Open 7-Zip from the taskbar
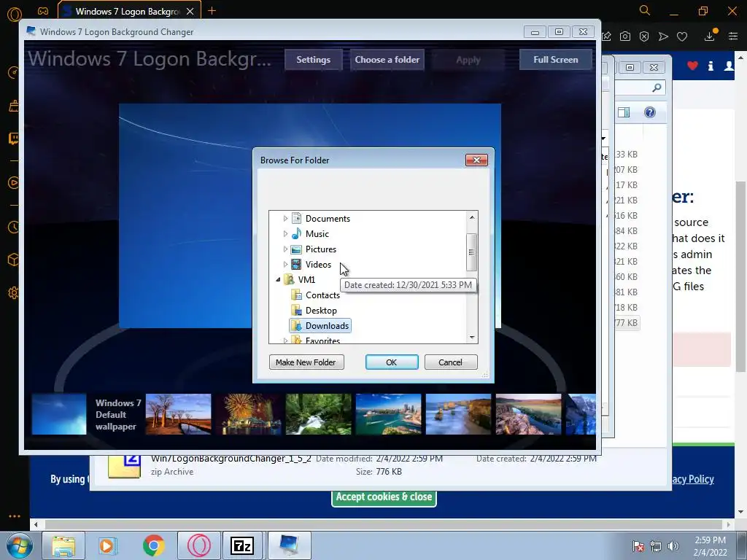The height and width of the screenshot is (560, 747). click(x=242, y=545)
